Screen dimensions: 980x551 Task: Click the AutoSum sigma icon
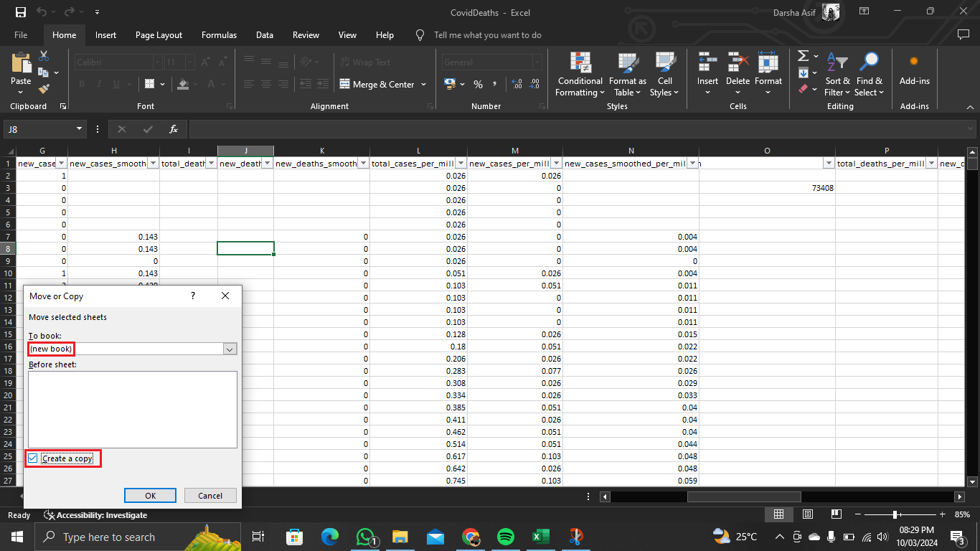[x=803, y=56]
